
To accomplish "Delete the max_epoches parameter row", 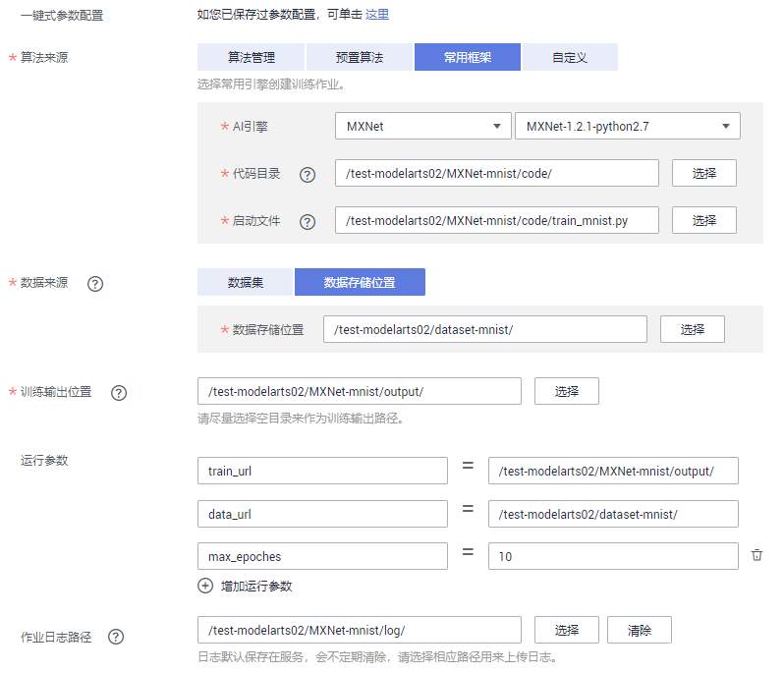I will [756, 555].
